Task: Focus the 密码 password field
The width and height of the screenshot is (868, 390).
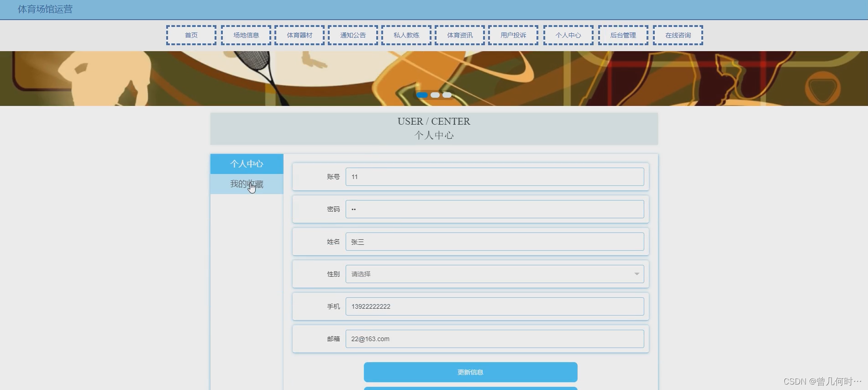Action: 495,209
